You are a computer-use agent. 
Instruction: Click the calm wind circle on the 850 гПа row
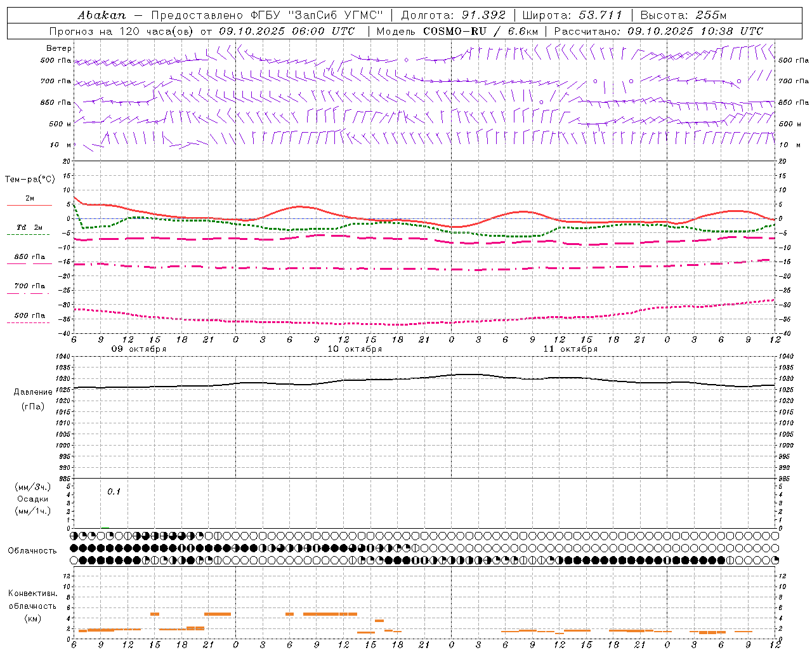coord(541,102)
